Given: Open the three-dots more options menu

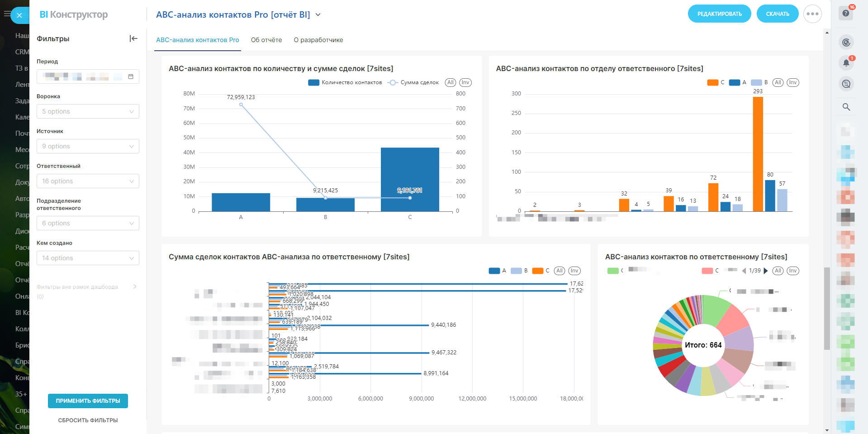Looking at the screenshot, I should click(x=812, y=14).
